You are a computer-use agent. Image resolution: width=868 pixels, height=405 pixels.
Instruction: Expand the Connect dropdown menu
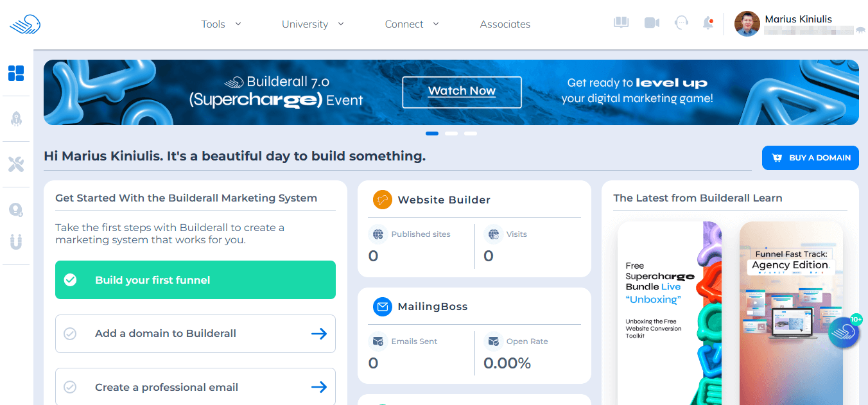click(x=412, y=24)
